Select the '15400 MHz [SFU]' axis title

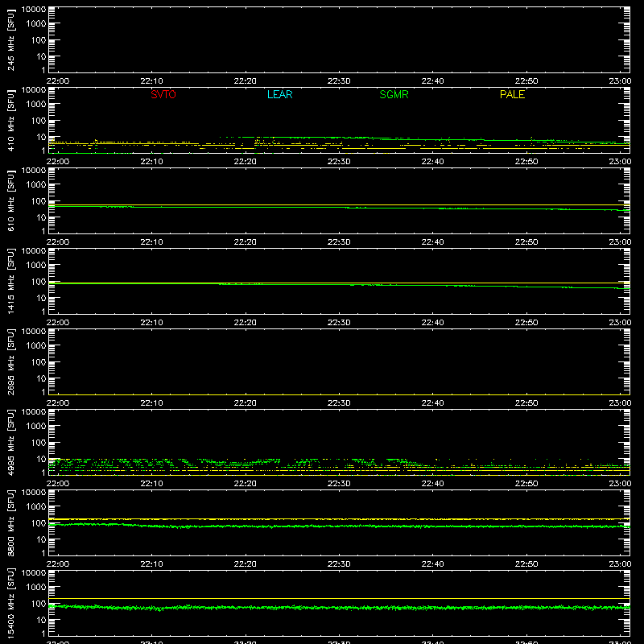pos(11,603)
